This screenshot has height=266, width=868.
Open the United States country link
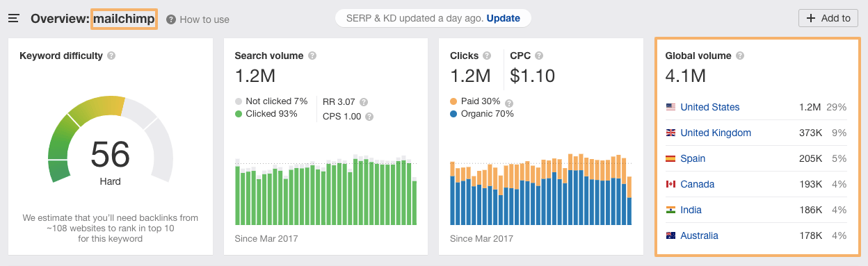pyautogui.click(x=709, y=107)
